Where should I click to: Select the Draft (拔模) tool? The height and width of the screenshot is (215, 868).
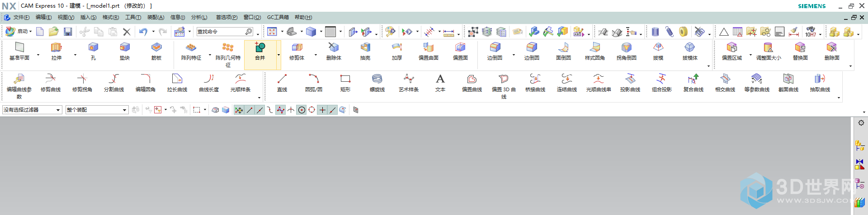point(658,51)
